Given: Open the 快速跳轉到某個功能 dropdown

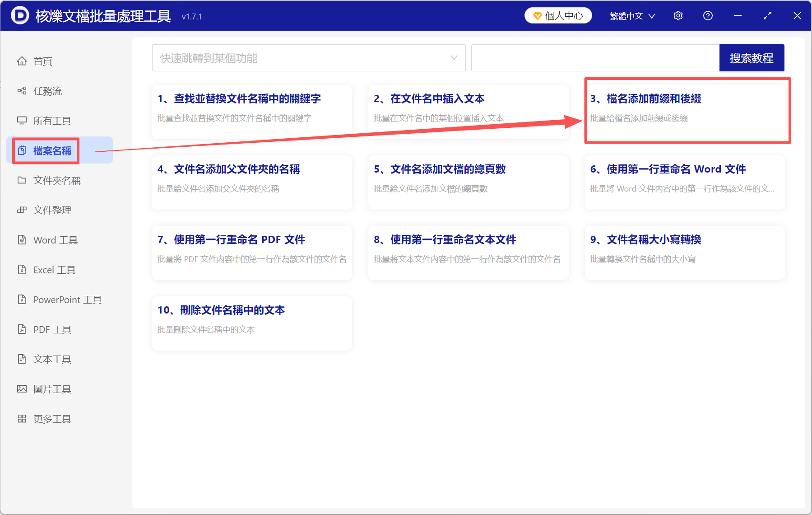Looking at the screenshot, I should (309, 58).
